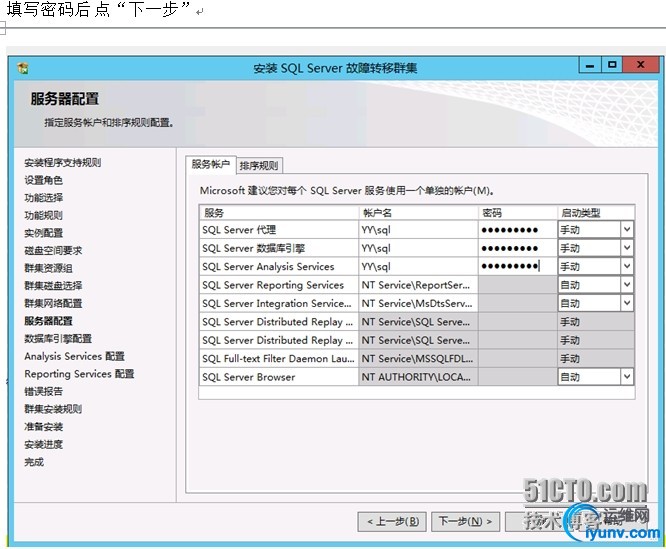The height and width of the screenshot is (549, 666).
Task: Click NT Service\MsDtsServ... account cell
Action: pos(418,304)
